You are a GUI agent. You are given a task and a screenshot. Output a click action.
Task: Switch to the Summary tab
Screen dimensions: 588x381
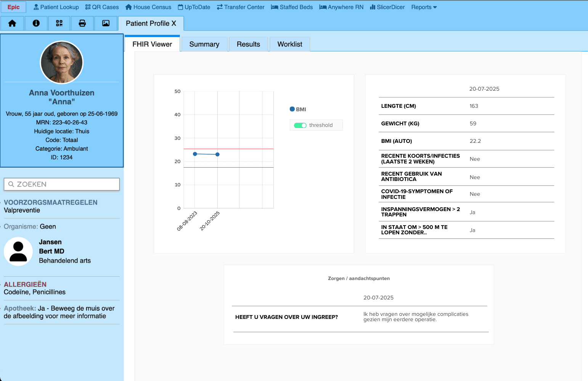[x=204, y=44]
